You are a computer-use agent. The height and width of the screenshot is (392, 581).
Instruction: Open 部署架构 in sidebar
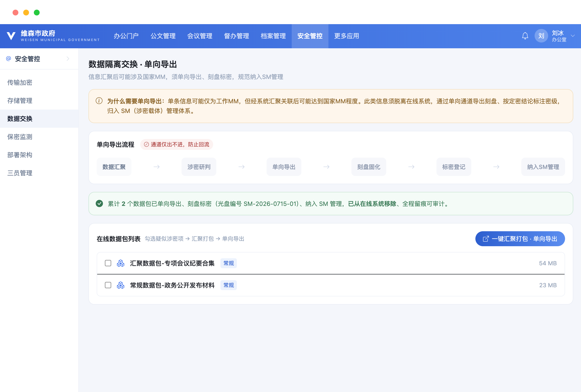(39, 155)
